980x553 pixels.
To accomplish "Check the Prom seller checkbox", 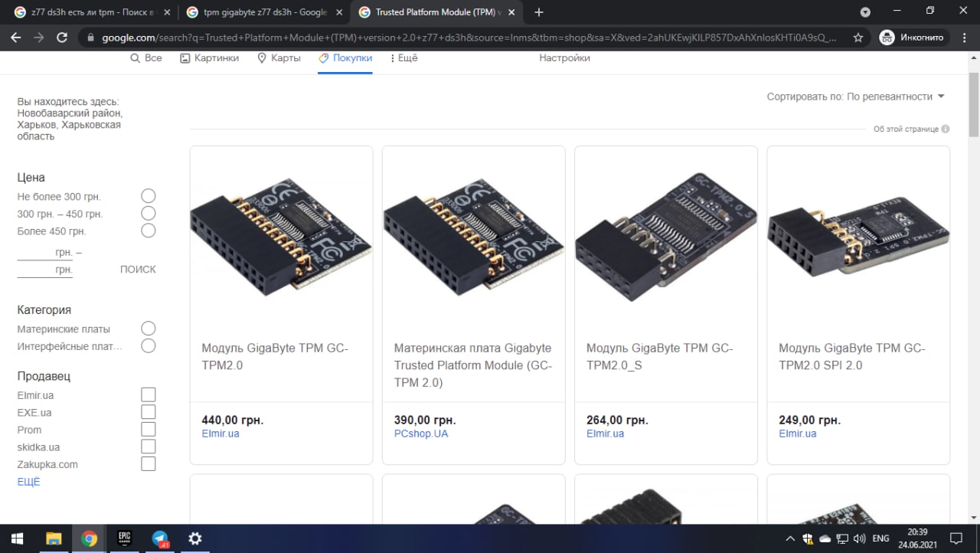I will 149,429.
